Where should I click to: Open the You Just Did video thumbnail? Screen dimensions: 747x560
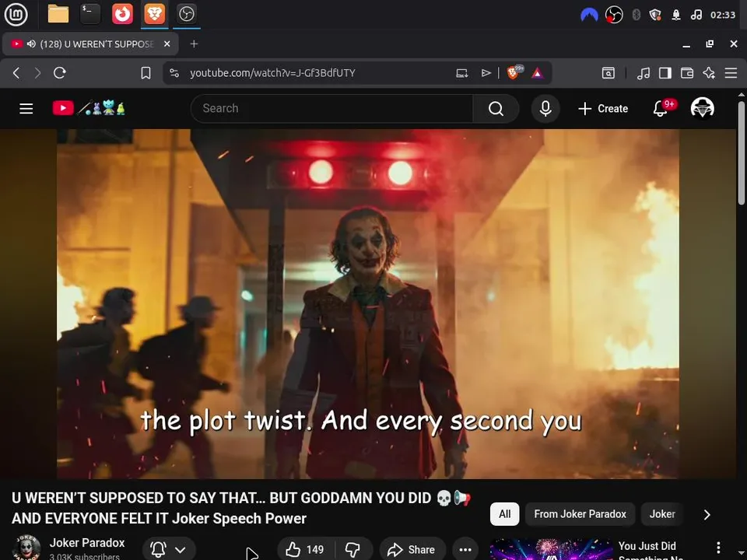(x=551, y=550)
